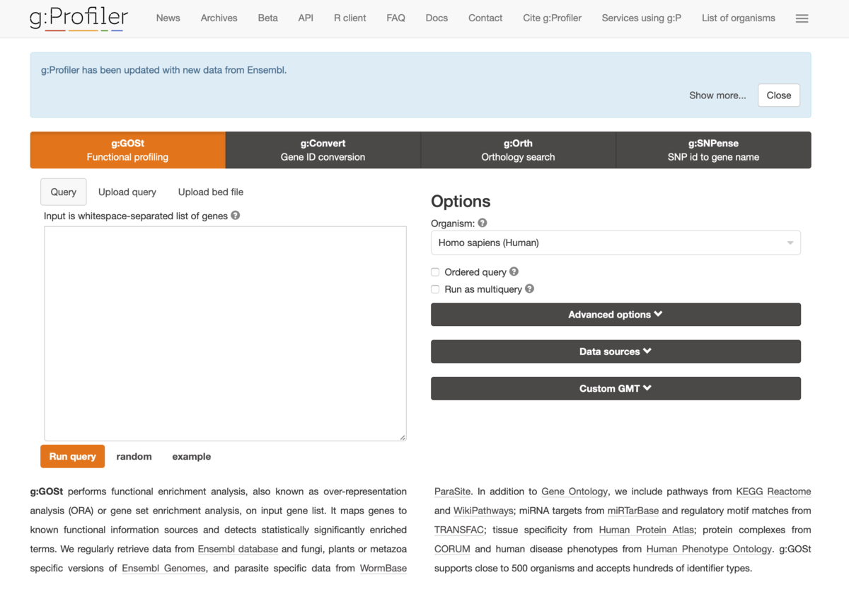Open help icon for Run as multiquery
Viewport: 849px width, 616px height.
click(x=530, y=289)
